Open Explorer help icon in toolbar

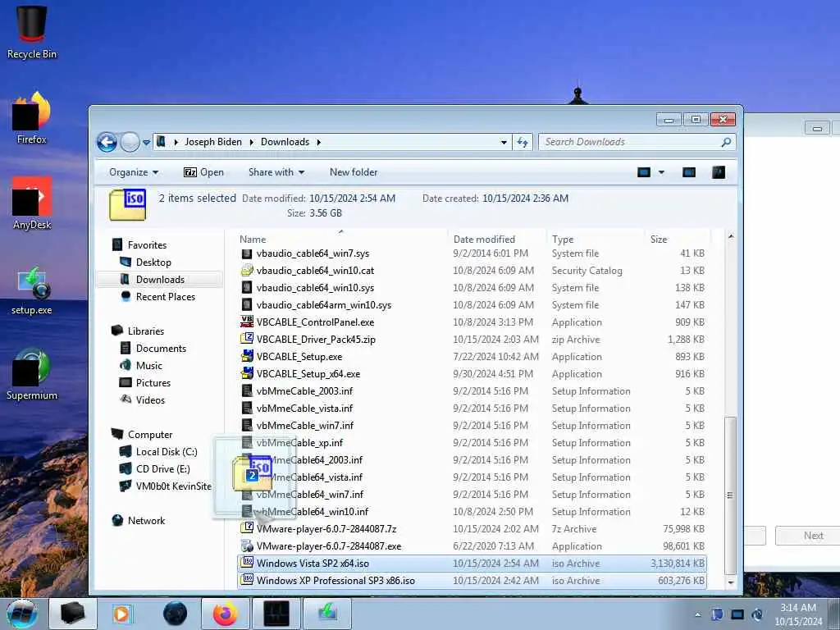coord(719,172)
